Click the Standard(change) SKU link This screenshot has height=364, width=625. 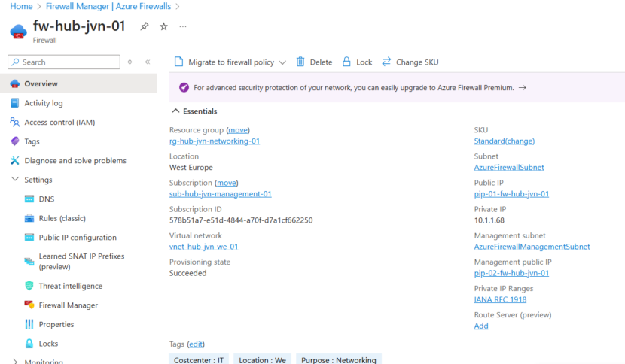[x=505, y=141]
